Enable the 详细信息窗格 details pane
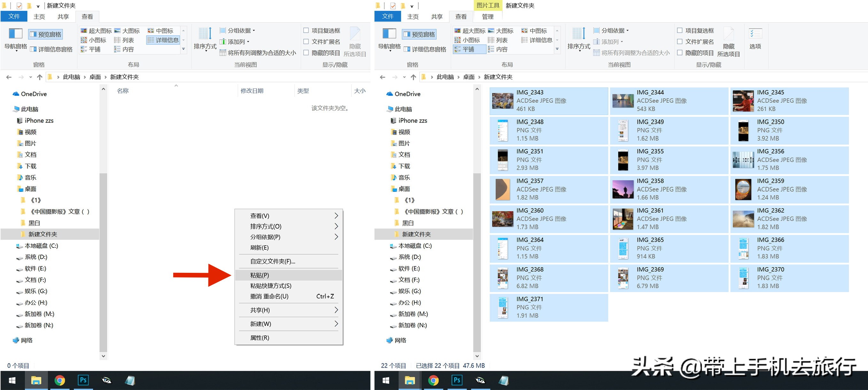The image size is (868, 390). tap(51, 49)
